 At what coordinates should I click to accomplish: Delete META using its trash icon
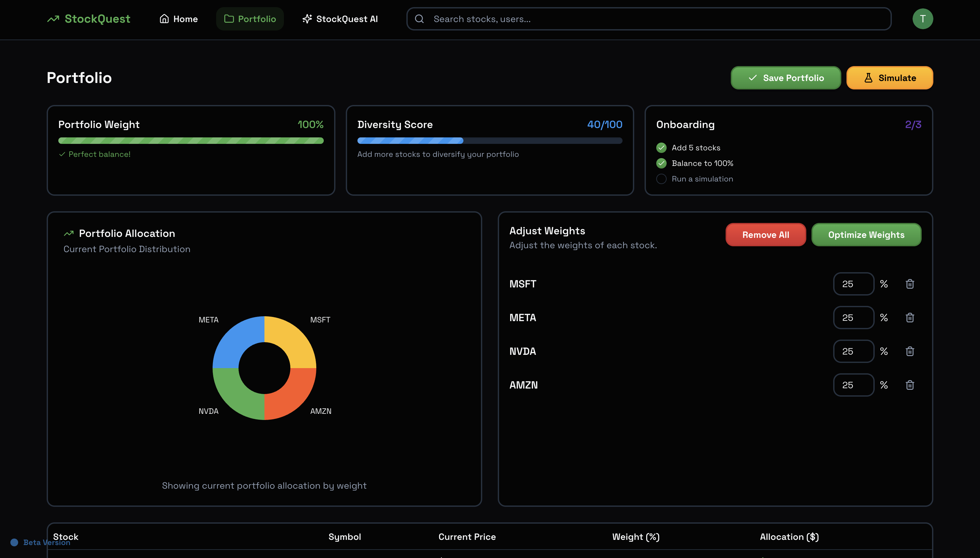[910, 318]
